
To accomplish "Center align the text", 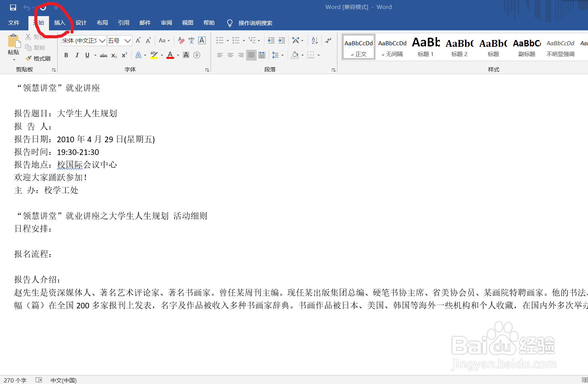I will pyautogui.click(x=230, y=55).
